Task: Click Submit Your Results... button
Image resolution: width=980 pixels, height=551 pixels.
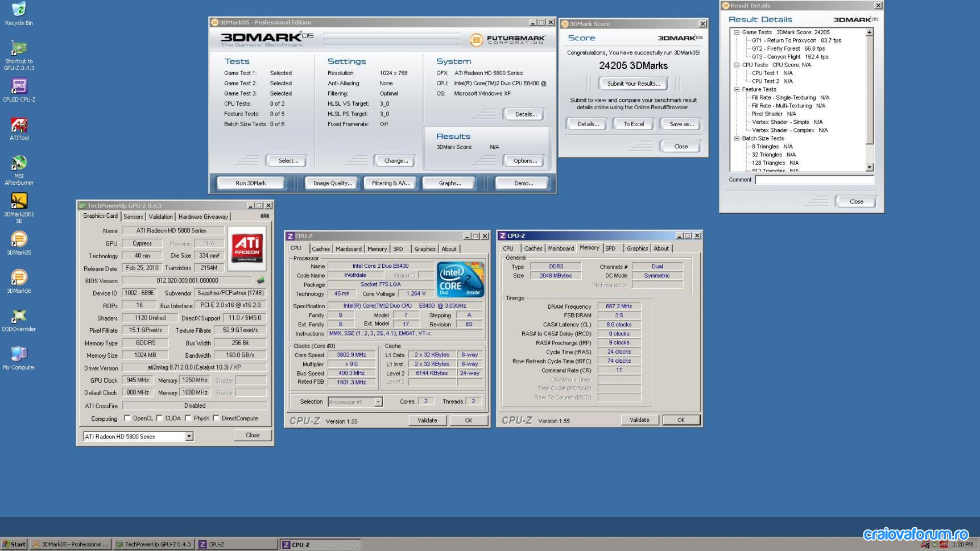Action: pyautogui.click(x=634, y=84)
